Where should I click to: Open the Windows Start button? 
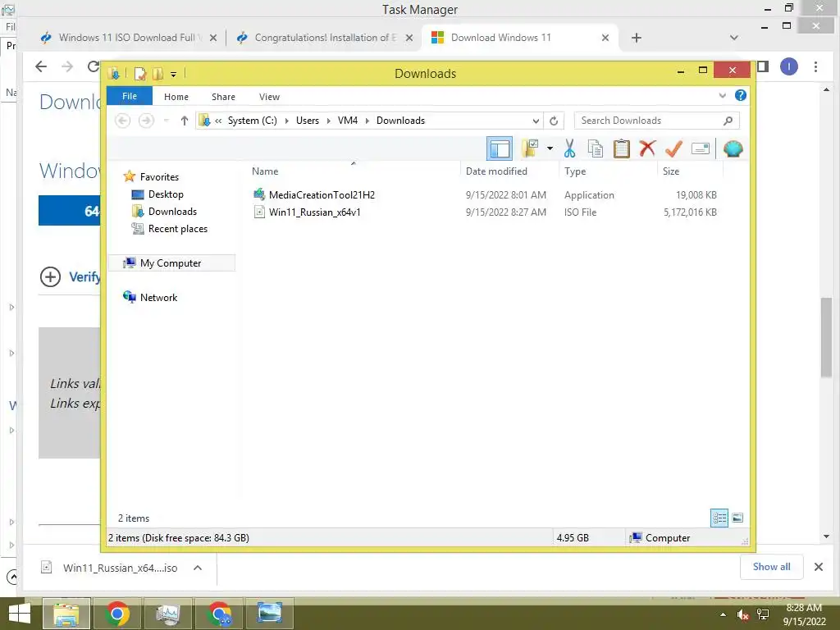click(20, 614)
